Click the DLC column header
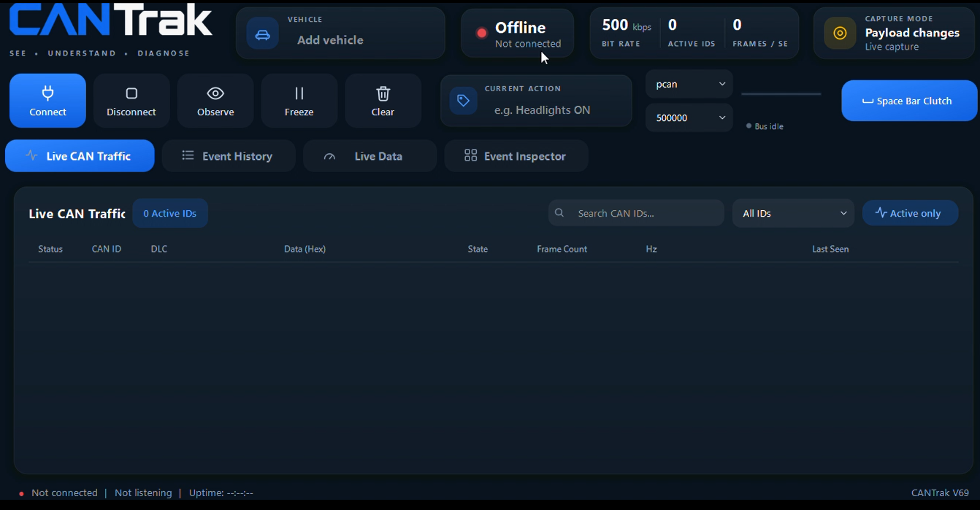Screen dimensions: 980x510 (x=159, y=249)
